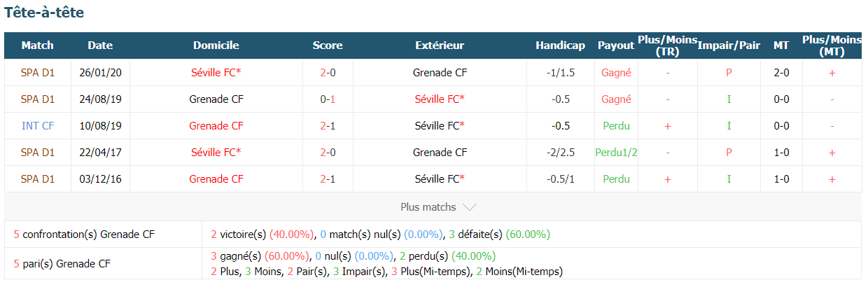Click the Payout column header
868x287 pixels.
click(616, 45)
